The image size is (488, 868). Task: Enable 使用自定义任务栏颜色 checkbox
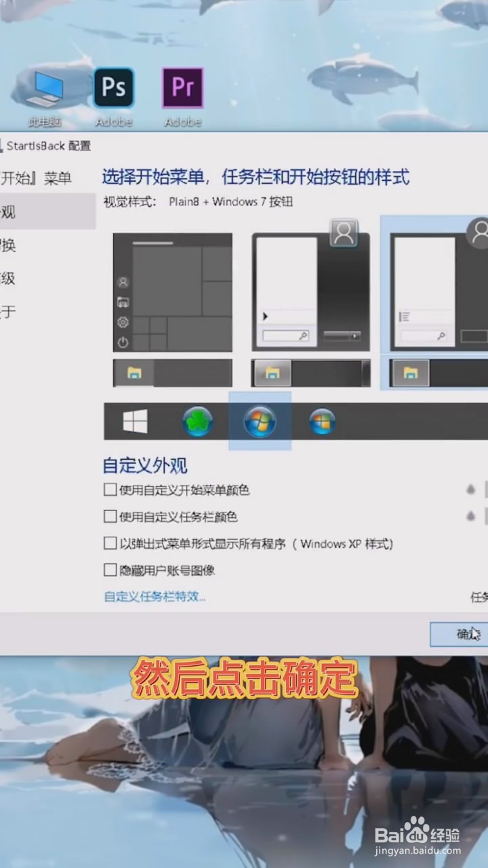tap(110, 516)
